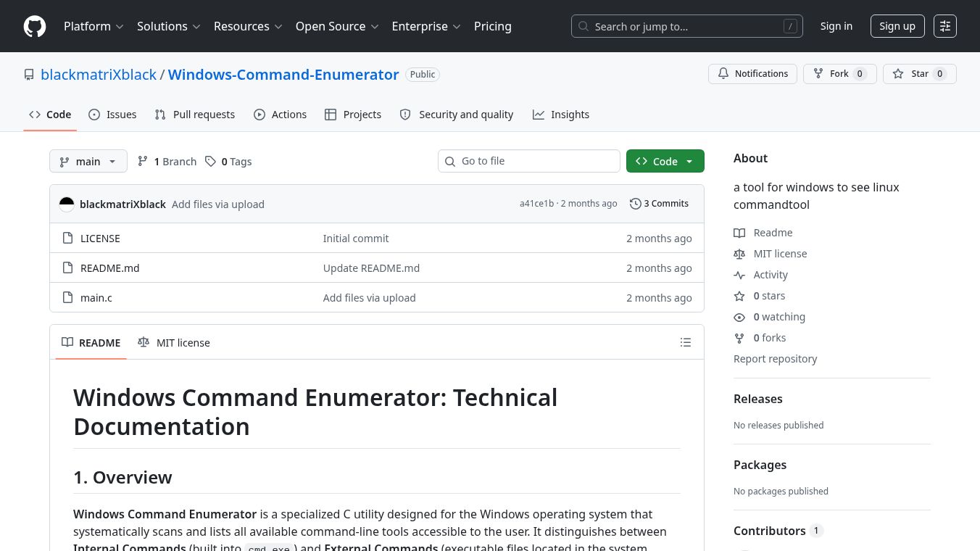Open the accessibility settings icon in header
980x551 pixels.
[x=945, y=26]
